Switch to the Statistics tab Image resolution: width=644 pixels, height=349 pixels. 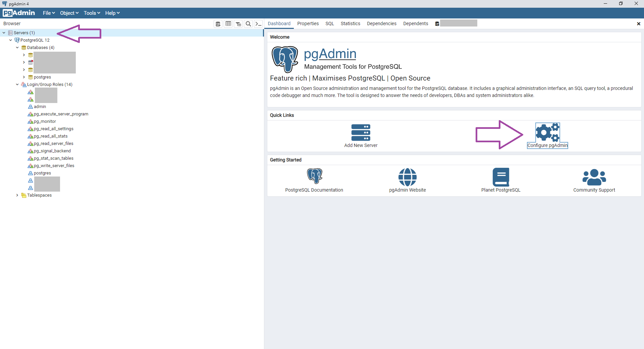pos(350,23)
